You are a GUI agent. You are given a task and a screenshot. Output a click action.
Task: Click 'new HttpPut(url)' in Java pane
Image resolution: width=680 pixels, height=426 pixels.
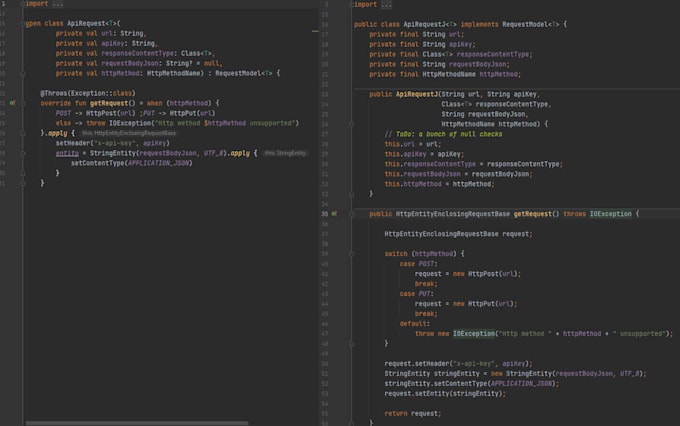484,304
